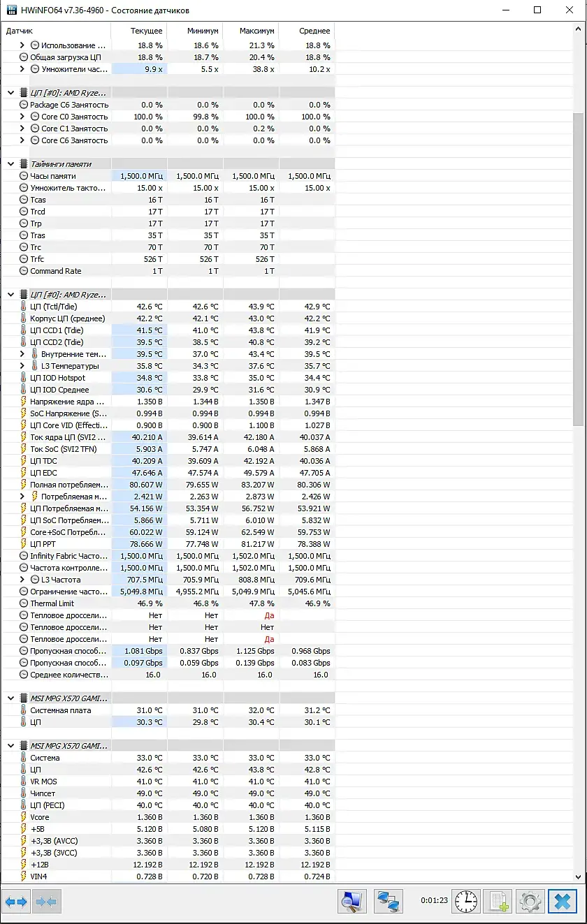Viewport: 587px width, 924px height.
Task: Select the ЦП EDC row
Action: tap(168, 473)
